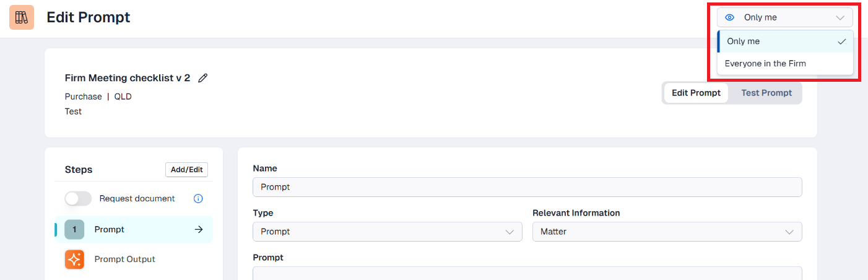Click the arrow icon on the Prompt step
This screenshot has height=280, width=868.
coord(199,229)
